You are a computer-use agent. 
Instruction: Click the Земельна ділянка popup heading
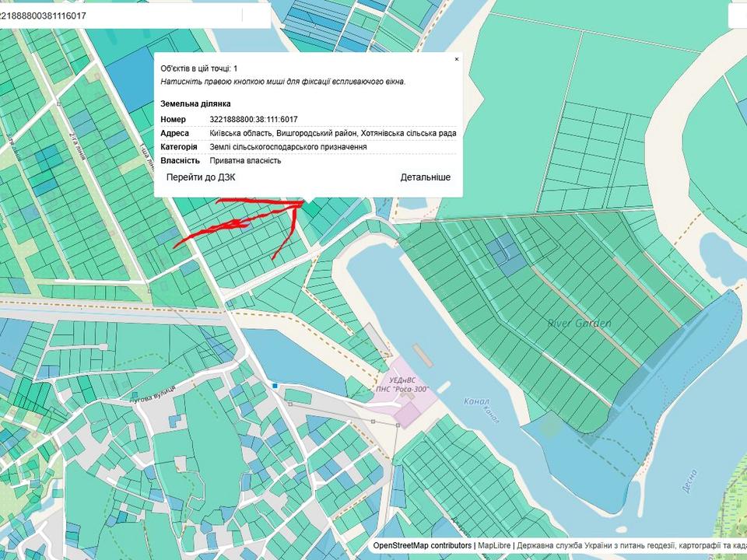point(195,103)
